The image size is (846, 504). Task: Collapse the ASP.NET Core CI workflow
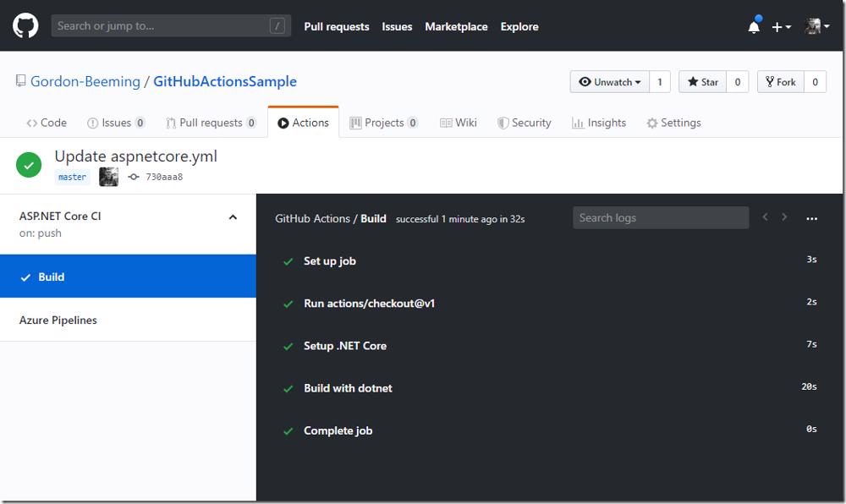click(233, 217)
